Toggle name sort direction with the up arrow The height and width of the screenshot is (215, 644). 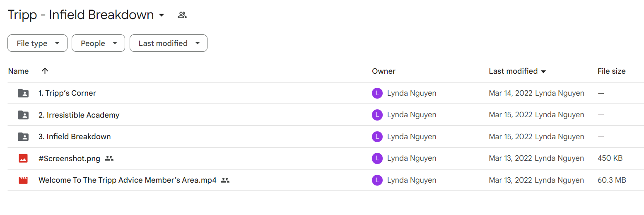tap(45, 71)
